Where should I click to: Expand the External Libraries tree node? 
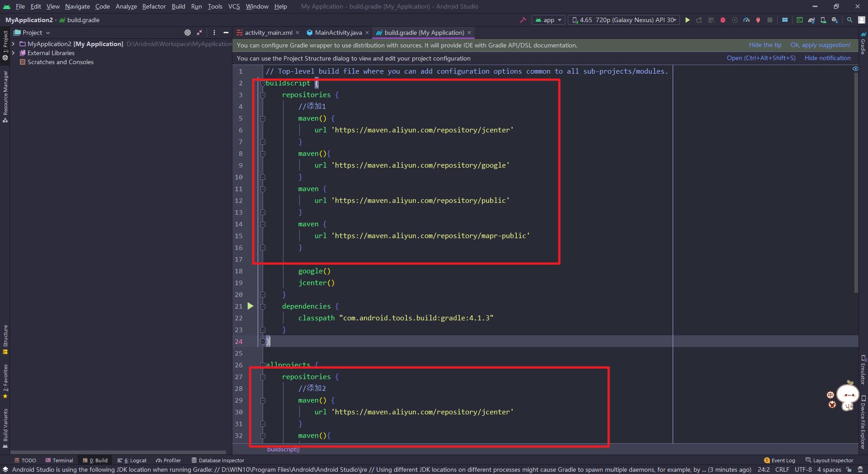14,53
